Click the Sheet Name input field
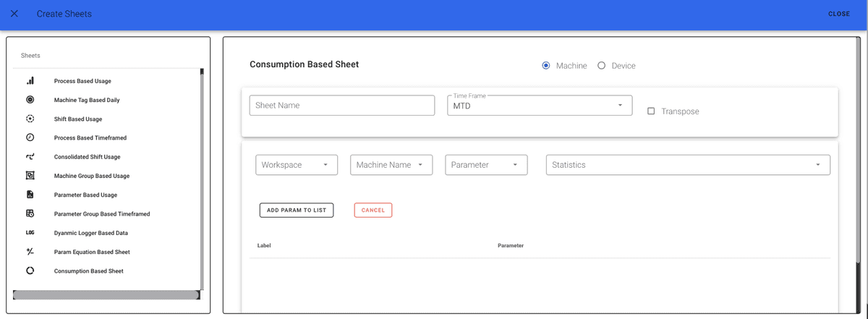 click(x=342, y=106)
